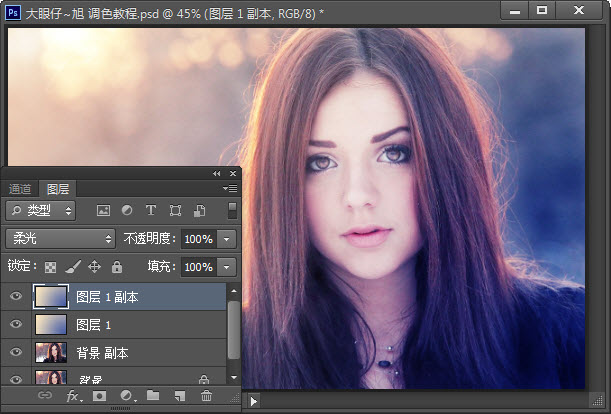Toggle lock transparent pixels
Screen dimensions: 611x414
50,267
